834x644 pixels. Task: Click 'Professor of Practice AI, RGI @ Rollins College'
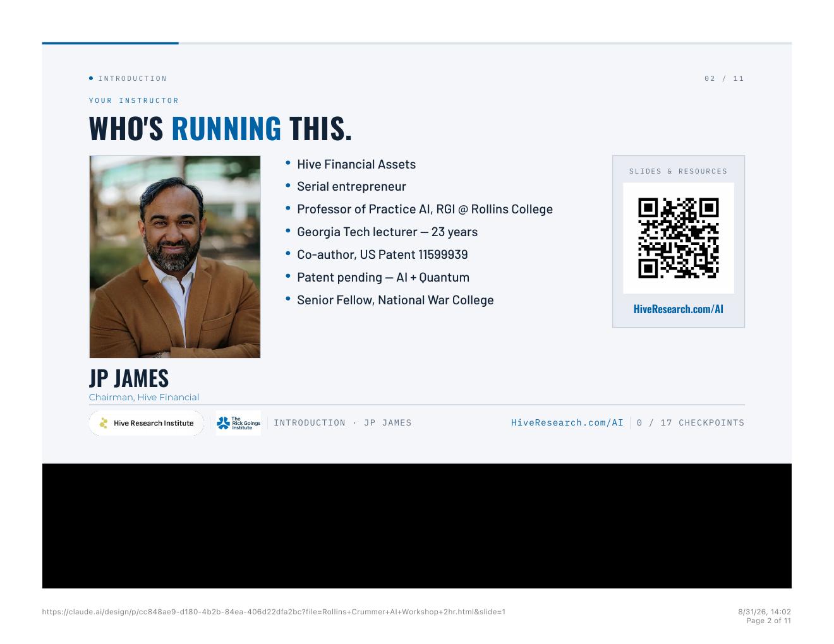click(425, 209)
